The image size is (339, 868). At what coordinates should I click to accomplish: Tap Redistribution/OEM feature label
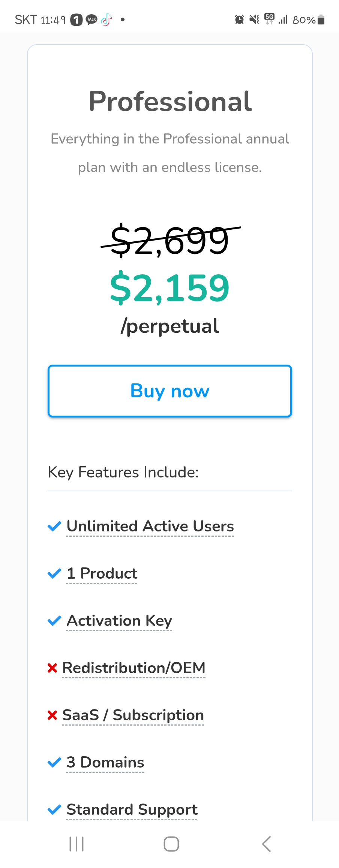coord(134,668)
